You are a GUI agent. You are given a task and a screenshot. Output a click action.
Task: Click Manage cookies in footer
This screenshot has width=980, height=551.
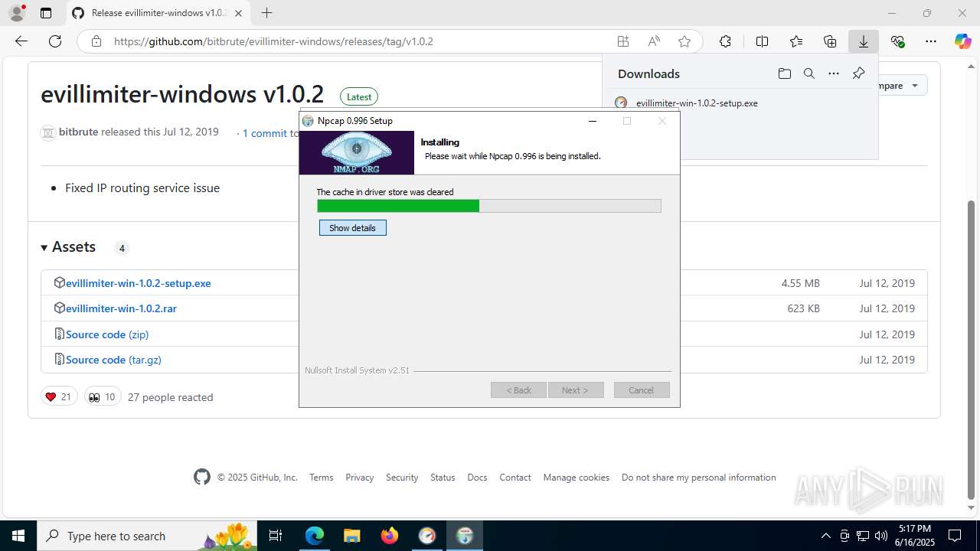click(x=577, y=477)
